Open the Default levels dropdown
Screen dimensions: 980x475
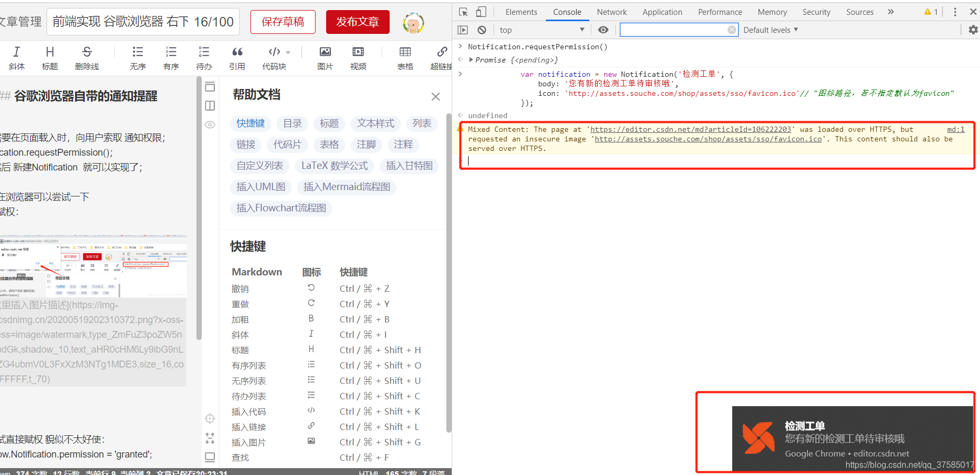770,30
